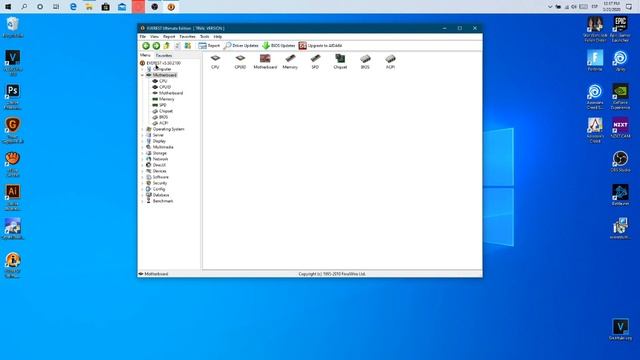The width and height of the screenshot is (640, 360).
Task: Open the Tools menu
Action: [x=204, y=37]
